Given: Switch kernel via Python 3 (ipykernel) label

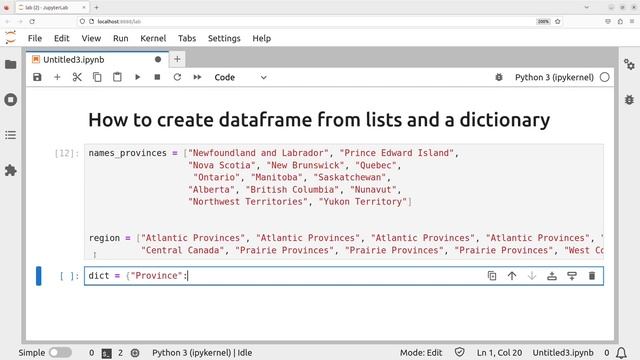Looking at the screenshot, I should [x=554, y=77].
